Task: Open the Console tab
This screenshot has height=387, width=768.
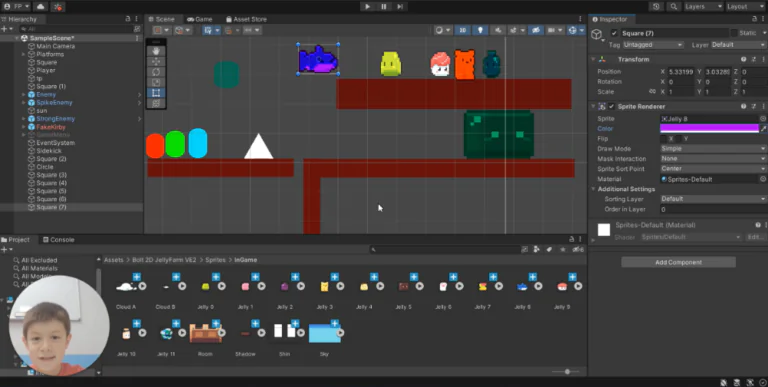Action: pos(58,240)
